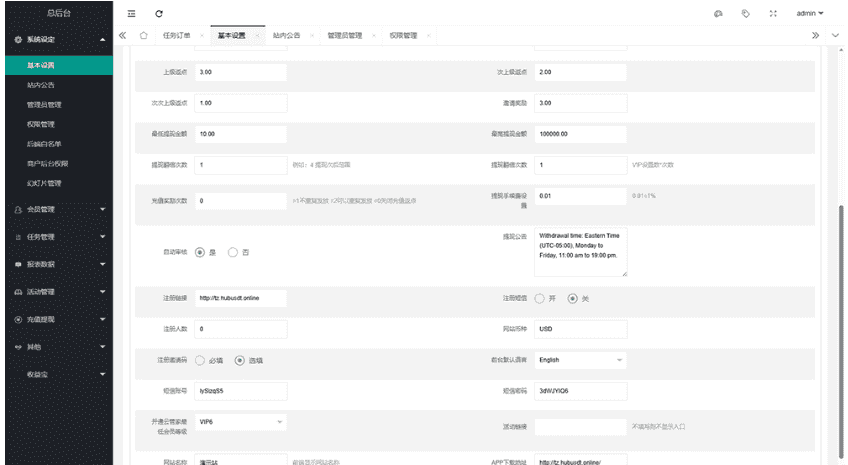Expand the 充值提现 sidebar group
Viewport: 848px width, 465px height.
(102, 320)
